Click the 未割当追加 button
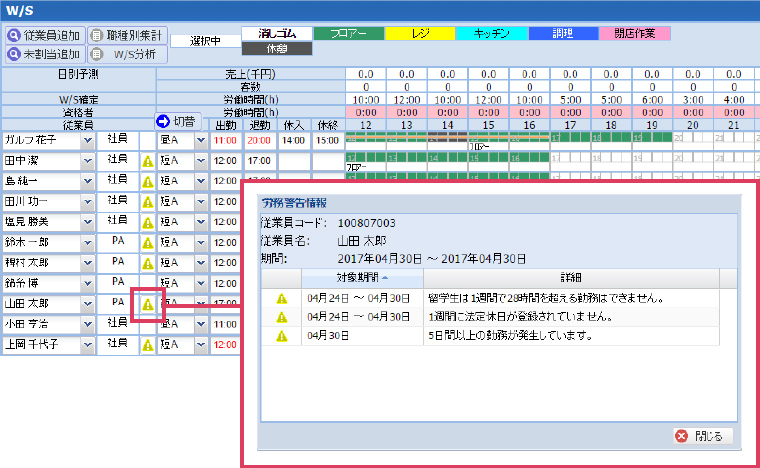760x468 pixels. pos(42,54)
